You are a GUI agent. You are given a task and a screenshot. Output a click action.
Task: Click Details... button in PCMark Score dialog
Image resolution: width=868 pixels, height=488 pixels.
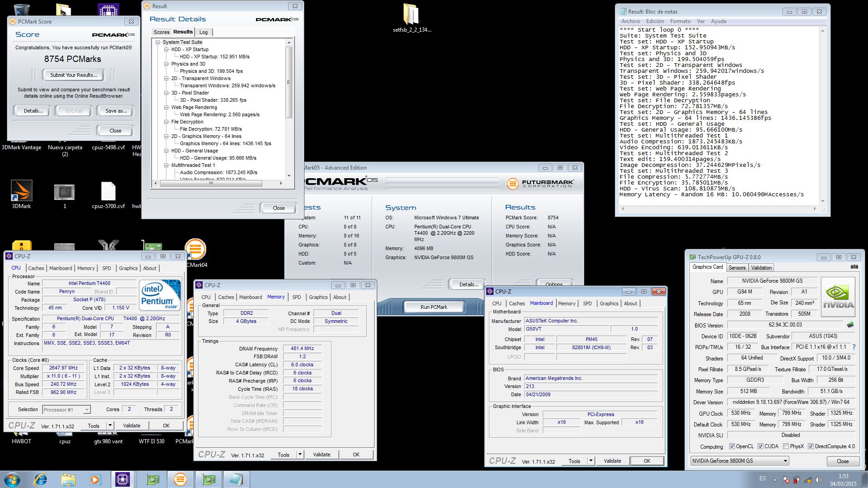33,111
